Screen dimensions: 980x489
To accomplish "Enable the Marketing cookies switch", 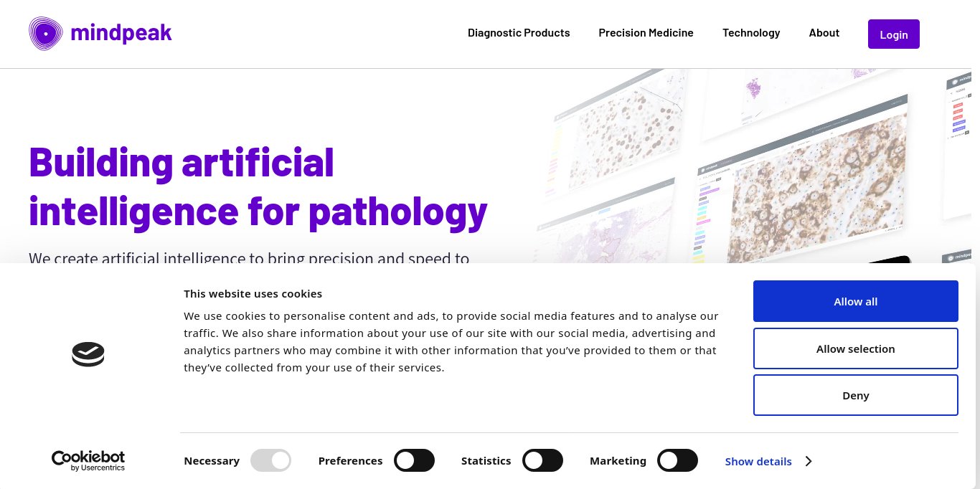I will tap(677, 460).
